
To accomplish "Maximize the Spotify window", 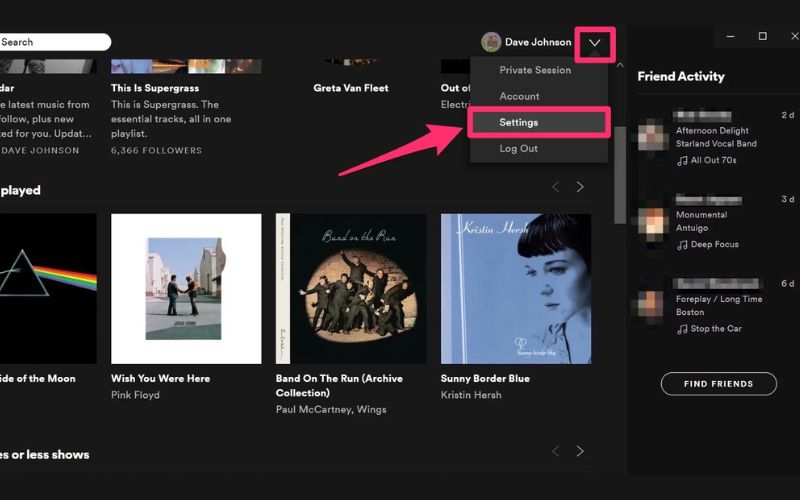I will 762,36.
